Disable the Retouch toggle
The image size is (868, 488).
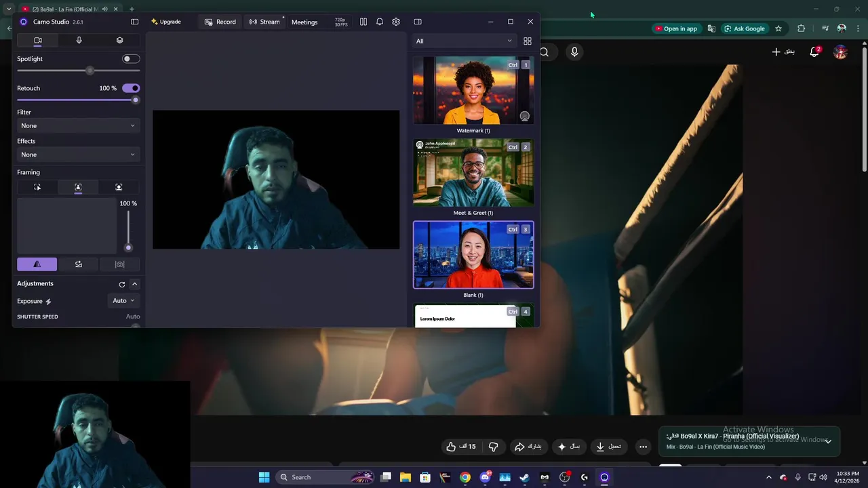[x=131, y=88]
